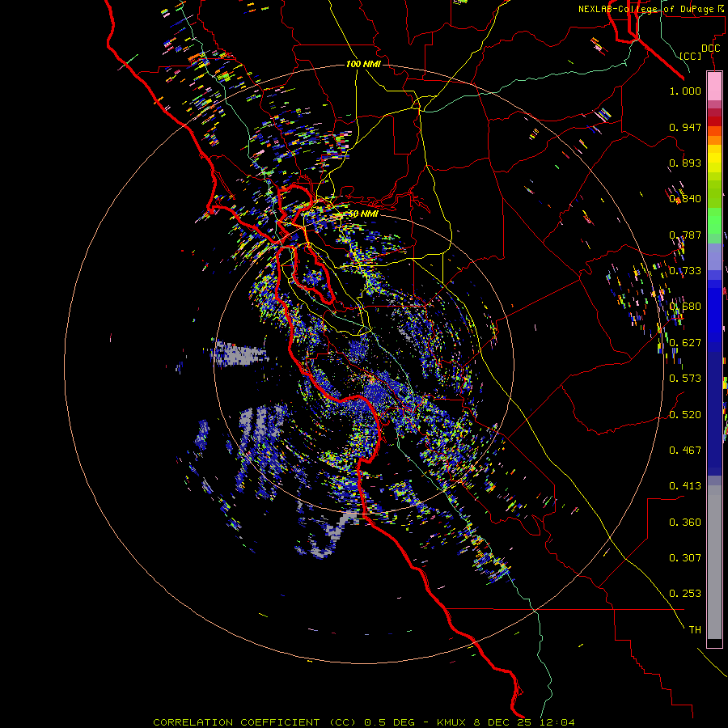Image resolution: width=728 pixels, height=728 pixels.
Task: Click the DCC label above the color scale
Action: point(710,49)
